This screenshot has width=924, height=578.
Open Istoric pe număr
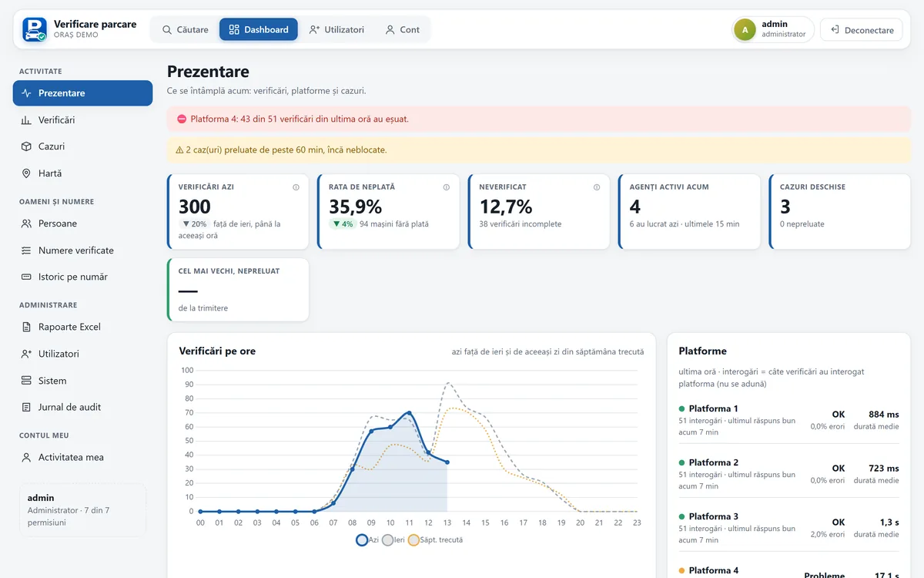(x=82, y=277)
